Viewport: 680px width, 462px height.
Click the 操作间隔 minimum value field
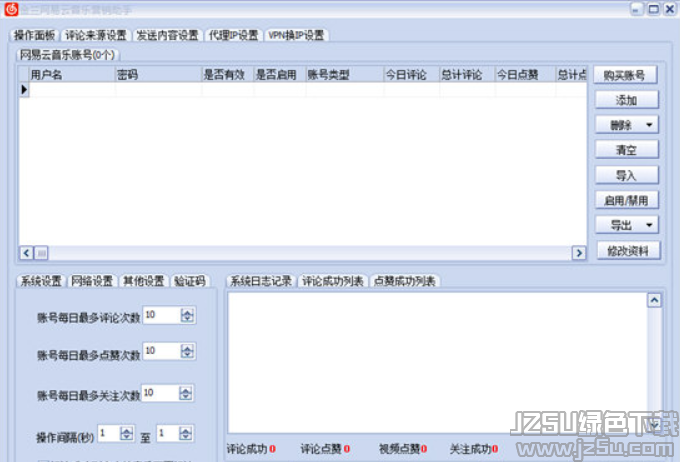tap(109, 433)
